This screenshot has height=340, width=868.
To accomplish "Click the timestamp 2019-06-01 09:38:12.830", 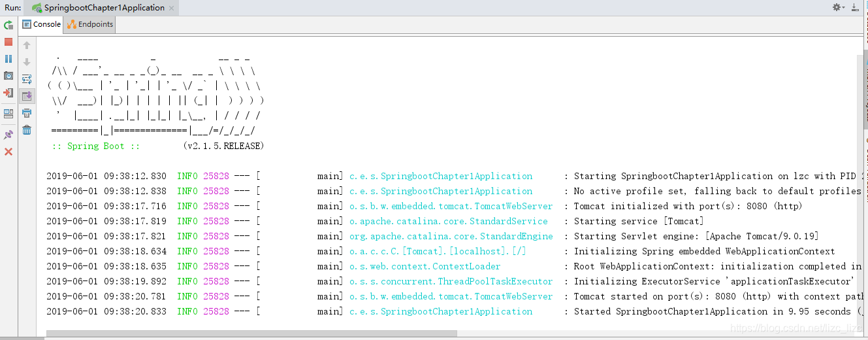I will pyautogui.click(x=106, y=176).
